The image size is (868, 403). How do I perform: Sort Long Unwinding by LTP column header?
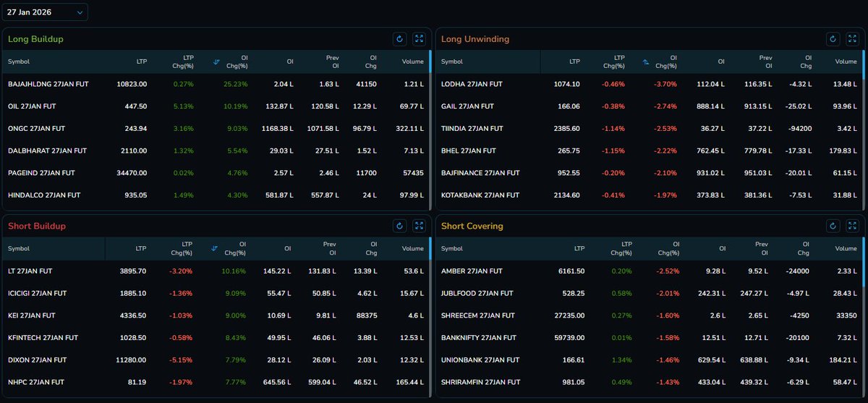click(575, 61)
